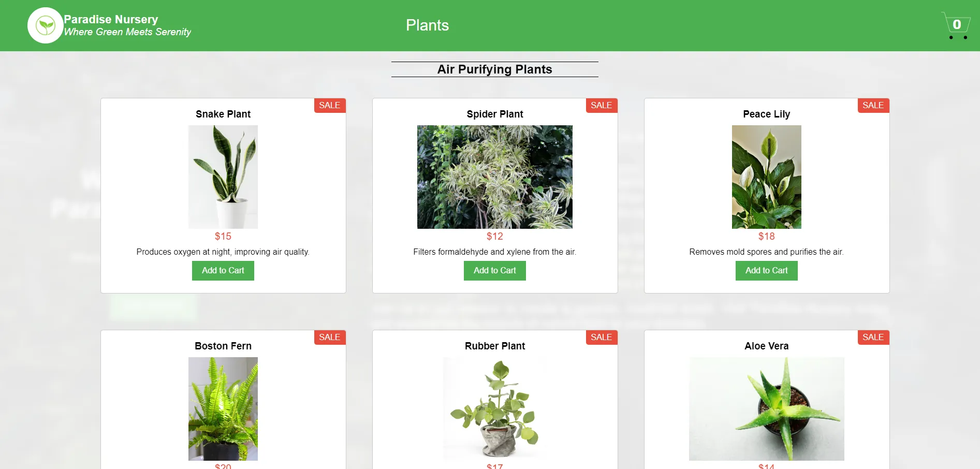This screenshot has height=469, width=980.
Task: Click the SALE badge on Rubber Plant
Action: (x=602, y=338)
